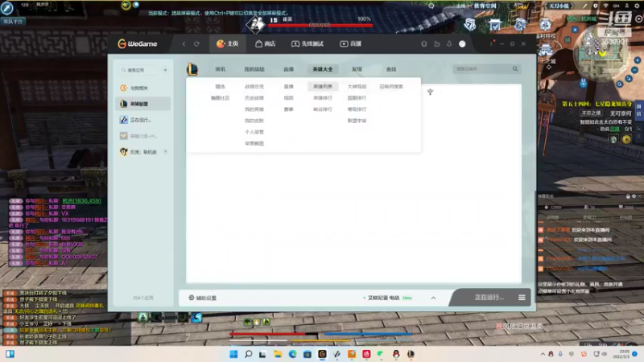Choose 大神观战 from the dropdown
This screenshot has width=644, height=362.
(x=357, y=87)
